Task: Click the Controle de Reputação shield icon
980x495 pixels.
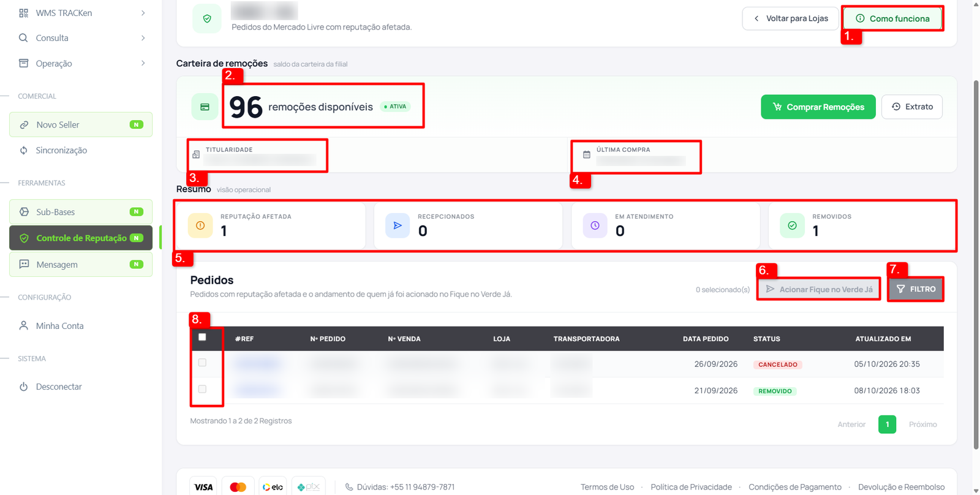Action: click(x=24, y=238)
